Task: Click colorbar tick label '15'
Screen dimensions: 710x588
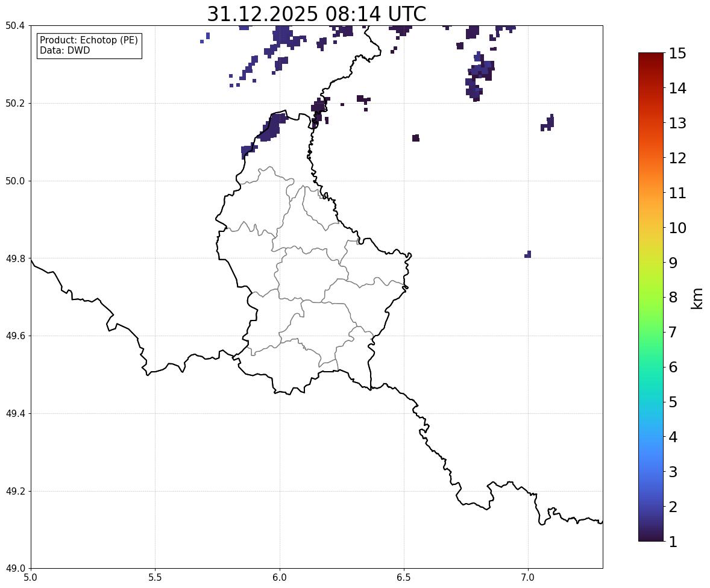Action: (x=677, y=54)
